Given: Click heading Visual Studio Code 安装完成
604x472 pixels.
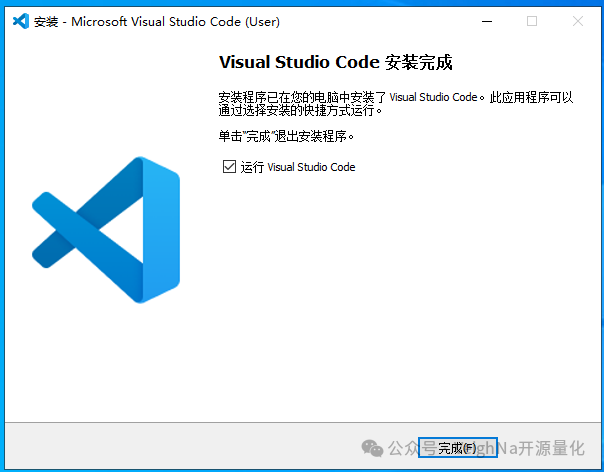Looking at the screenshot, I should click(x=336, y=62).
